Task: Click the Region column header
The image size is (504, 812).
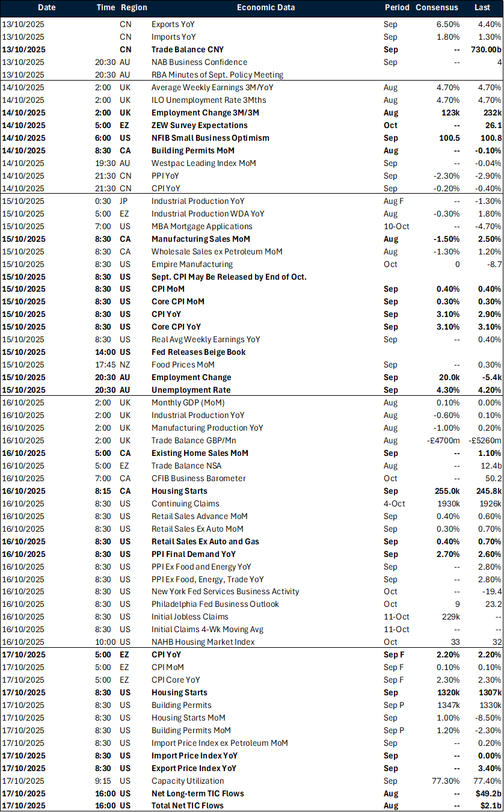Action: point(134,8)
